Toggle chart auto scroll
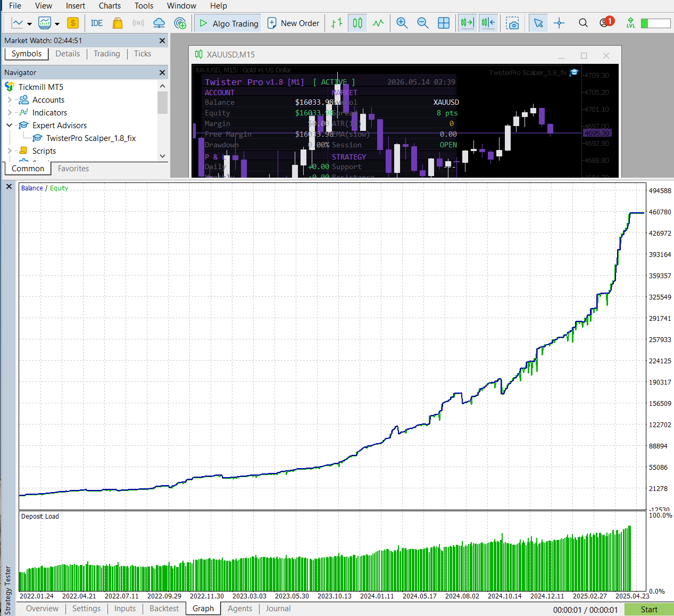Viewport: 674px width, 616px height. [467, 23]
